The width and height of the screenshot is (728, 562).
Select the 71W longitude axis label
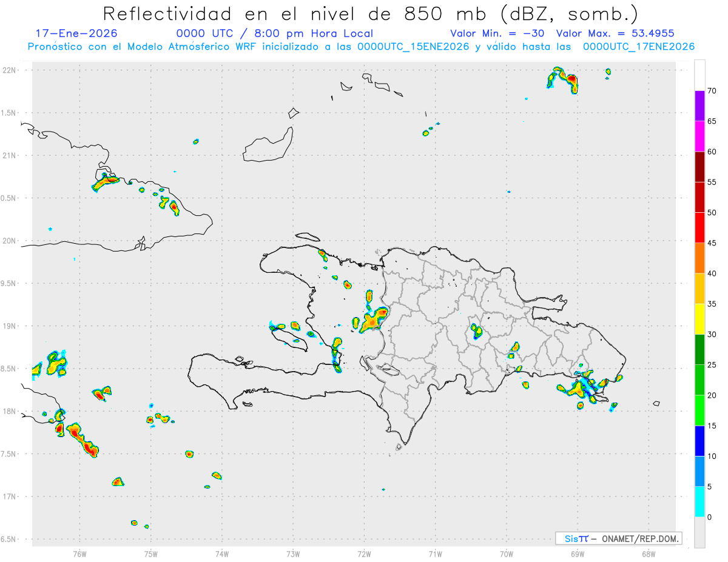[x=435, y=554]
